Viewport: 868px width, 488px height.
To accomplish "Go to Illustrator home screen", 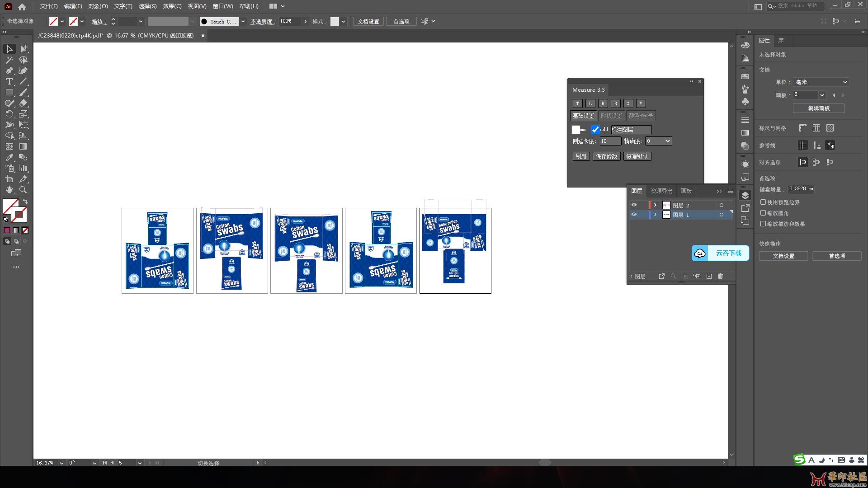I will coord(22,6).
